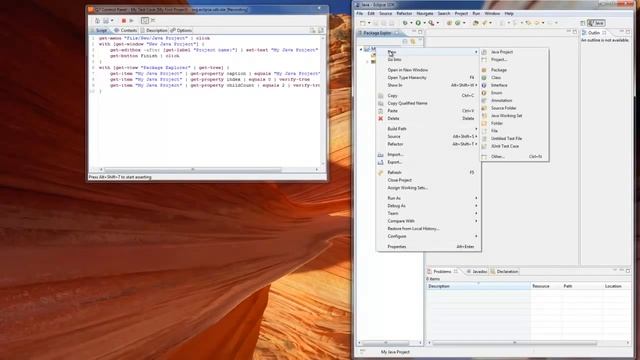Select the Java perspective button
Screen dimensions: 640x360
click(x=596, y=23)
